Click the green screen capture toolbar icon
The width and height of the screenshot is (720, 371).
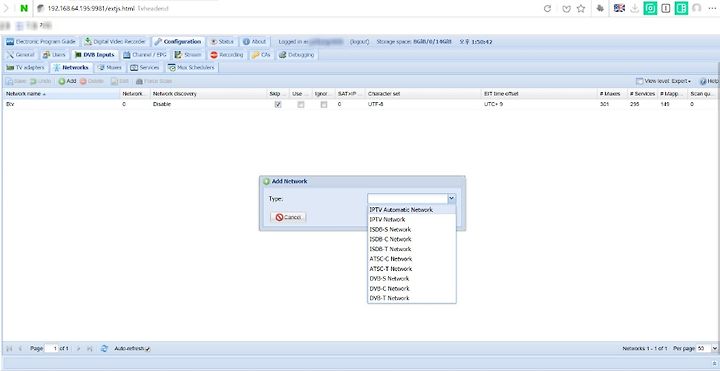pyautogui.click(x=650, y=8)
